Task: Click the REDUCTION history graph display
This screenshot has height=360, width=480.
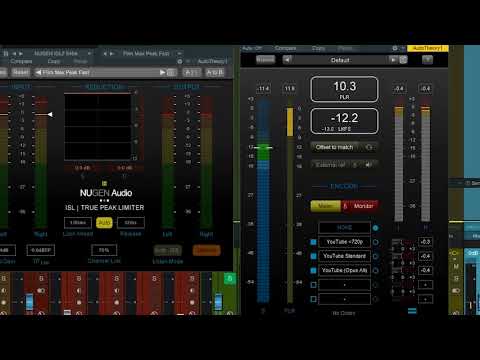Action: [x=98, y=127]
